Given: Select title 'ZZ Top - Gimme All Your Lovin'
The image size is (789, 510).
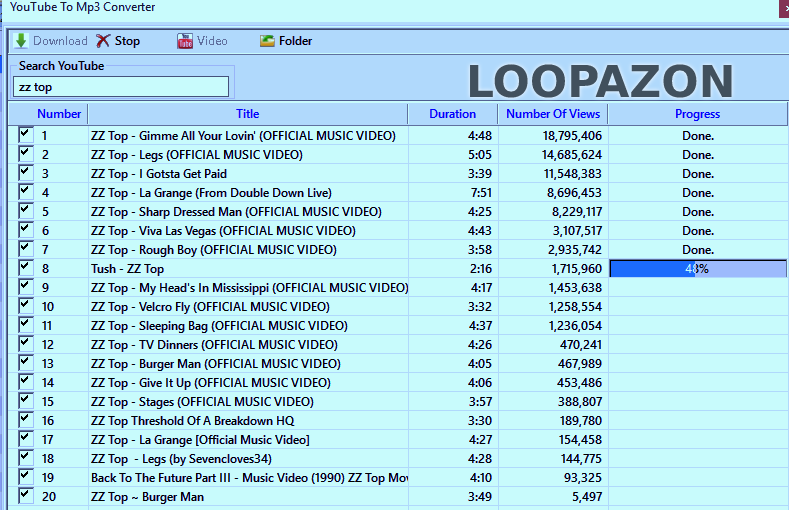Looking at the screenshot, I should [244, 136].
